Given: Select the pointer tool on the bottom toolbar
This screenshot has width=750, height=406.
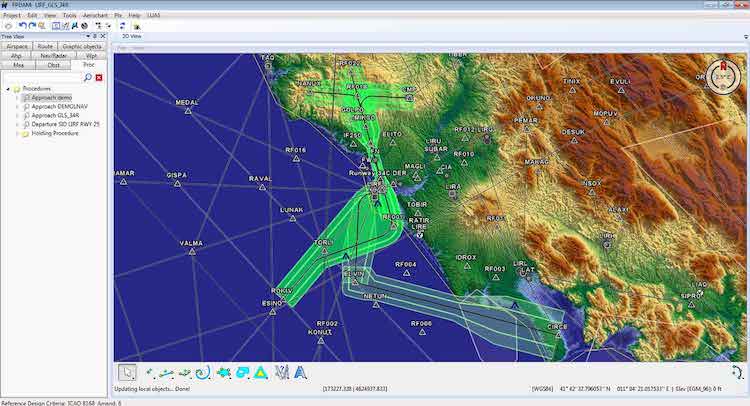Looking at the screenshot, I should coord(127,373).
